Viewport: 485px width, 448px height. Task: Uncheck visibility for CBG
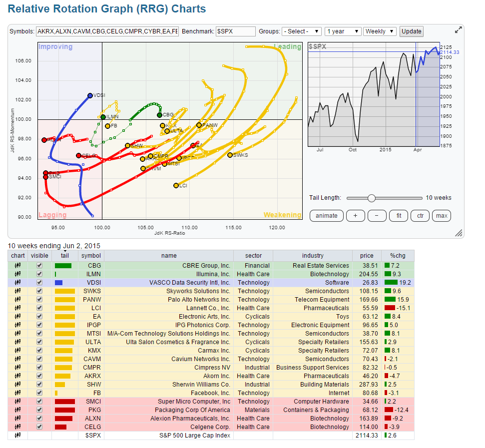[39, 265]
